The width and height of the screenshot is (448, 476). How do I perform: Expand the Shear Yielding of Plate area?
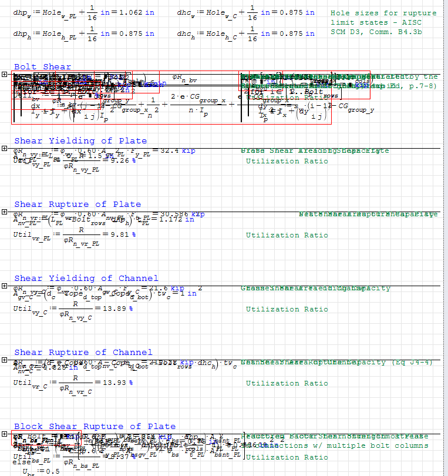point(5,149)
